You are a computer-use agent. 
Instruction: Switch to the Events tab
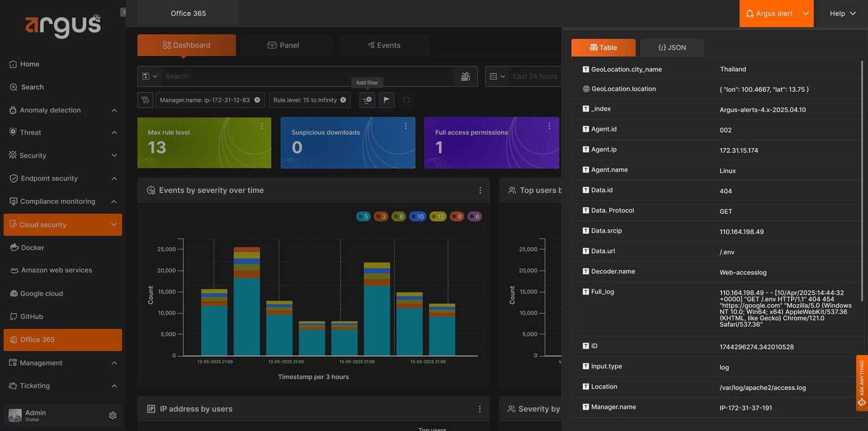pyautogui.click(x=384, y=45)
